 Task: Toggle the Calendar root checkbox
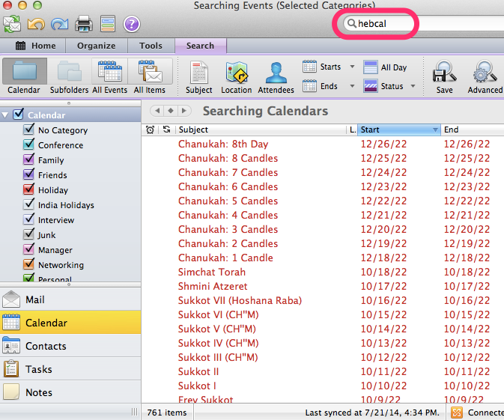click(18, 115)
